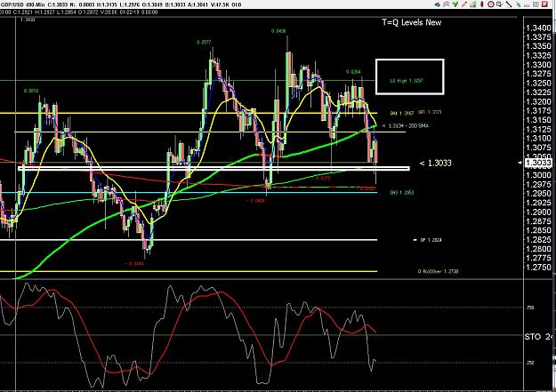Select the yellow Q Rollover horizontal line
Screen dimensions: 556x392
coord(189,271)
